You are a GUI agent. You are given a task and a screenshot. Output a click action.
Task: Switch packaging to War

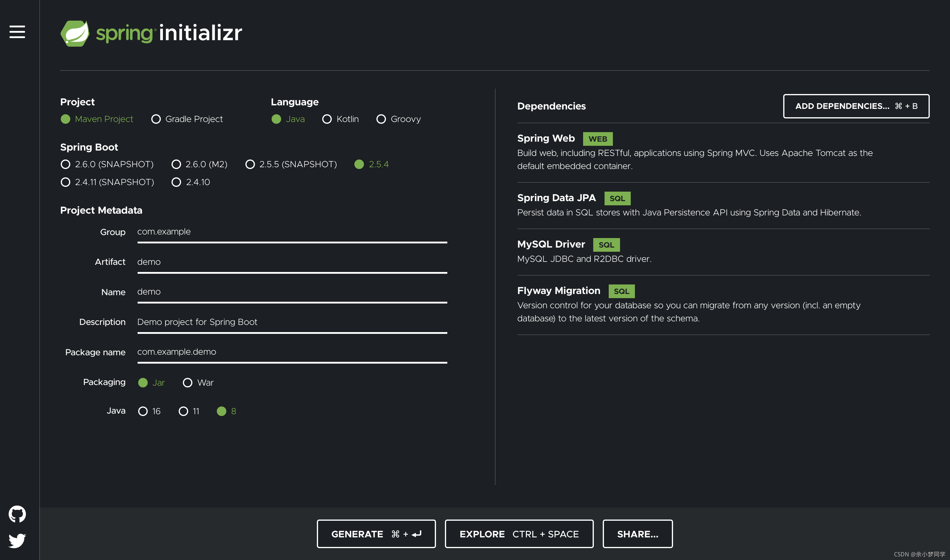point(188,383)
